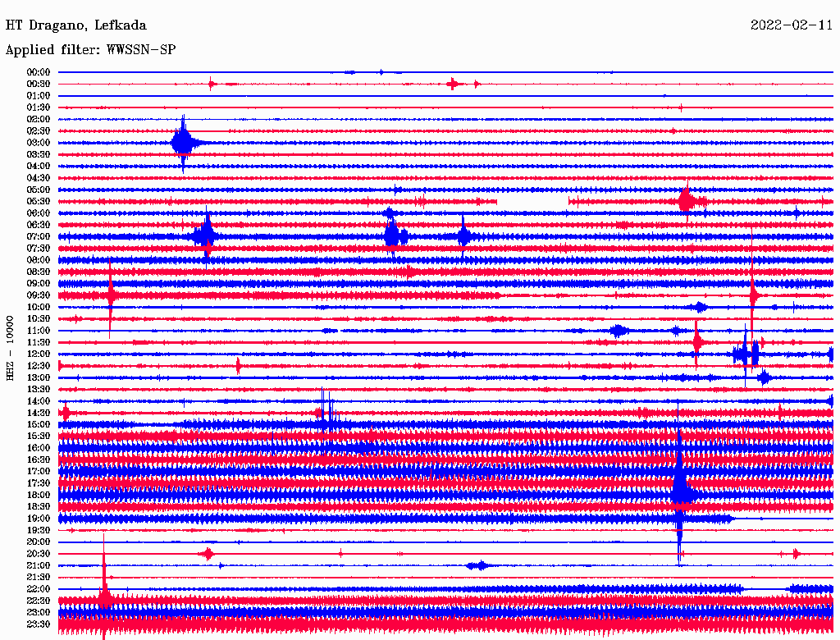Screen dimensions: 840x640
Task: Click the 05:30 time label
Action: pyautogui.click(x=39, y=201)
